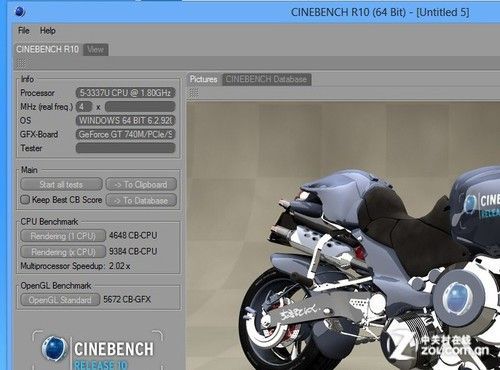Viewport: 500px width, 370px height.
Task: Run Rendering (1 CPU) benchmark
Action: pos(63,236)
